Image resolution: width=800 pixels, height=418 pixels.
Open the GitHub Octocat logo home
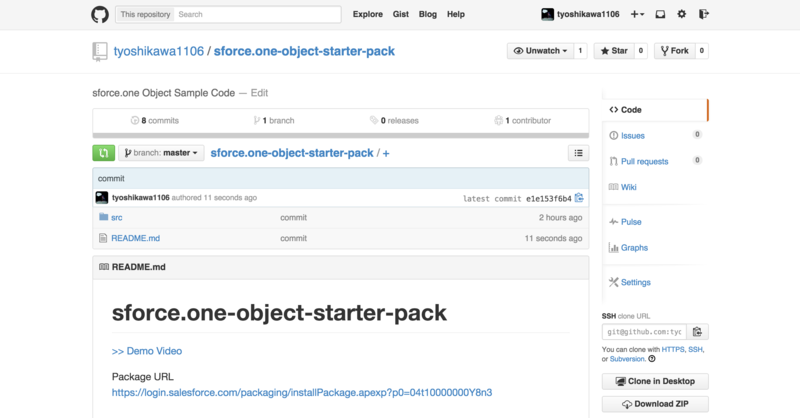pos(100,14)
